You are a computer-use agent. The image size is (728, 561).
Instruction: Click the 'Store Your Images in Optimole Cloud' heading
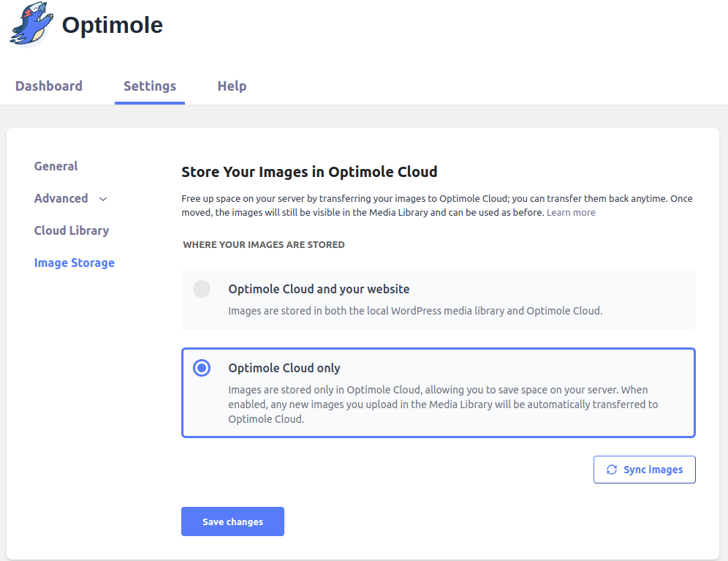coord(309,173)
